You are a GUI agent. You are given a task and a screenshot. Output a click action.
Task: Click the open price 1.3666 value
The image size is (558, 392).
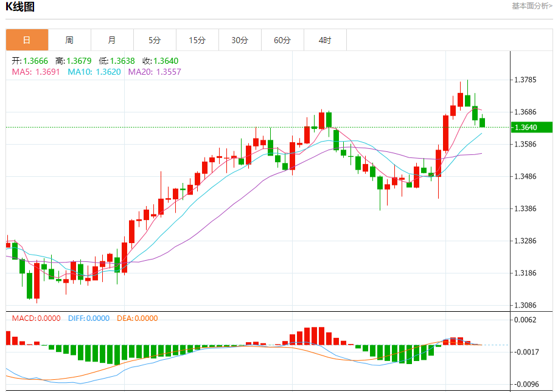pos(35,61)
